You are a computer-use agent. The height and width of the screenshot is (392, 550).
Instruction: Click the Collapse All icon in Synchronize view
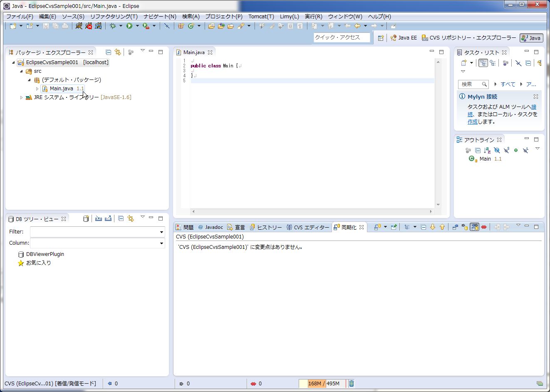pyautogui.click(x=423, y=227)
